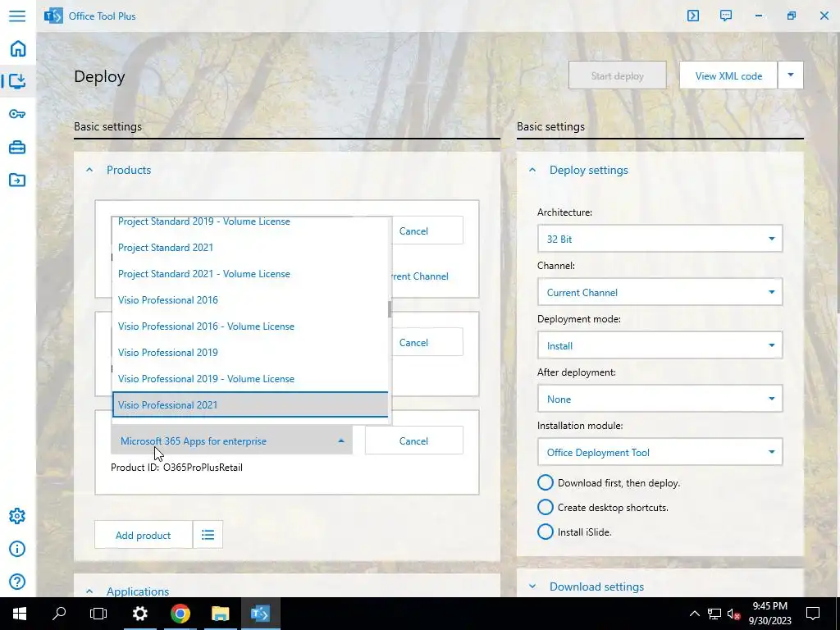Open the Installation module dropdown
The height and width of the screenshot is (630, 840).
660,452
